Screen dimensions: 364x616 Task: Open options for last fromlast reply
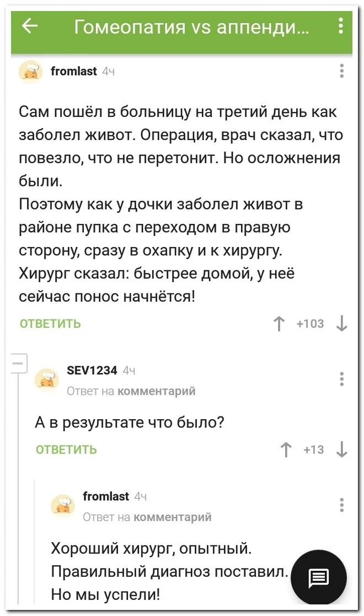coord(342,505)
